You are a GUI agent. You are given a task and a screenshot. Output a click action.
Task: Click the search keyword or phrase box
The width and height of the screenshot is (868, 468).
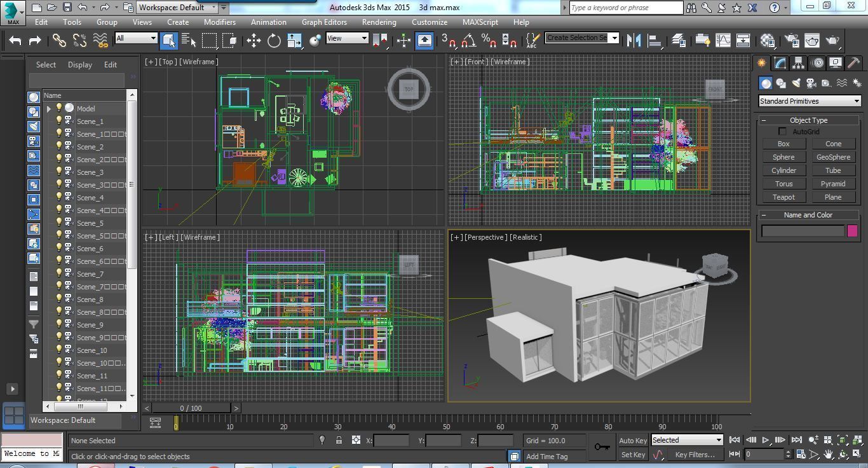(x=625, y=8)
